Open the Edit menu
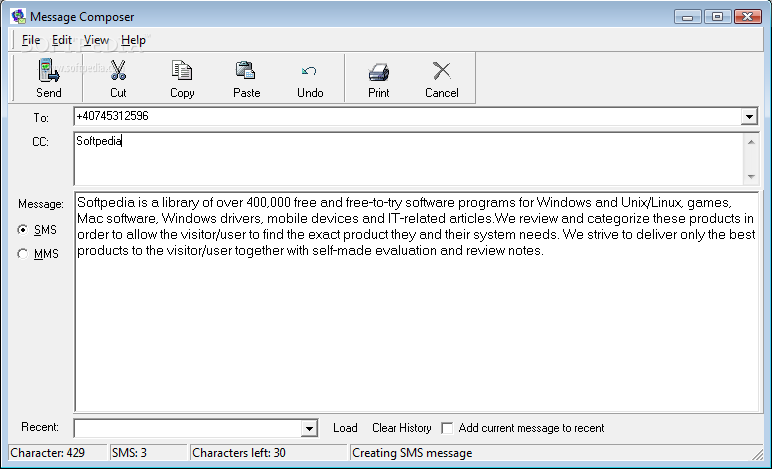This screenshot has width=772, height=469. [x=62, y=40]
